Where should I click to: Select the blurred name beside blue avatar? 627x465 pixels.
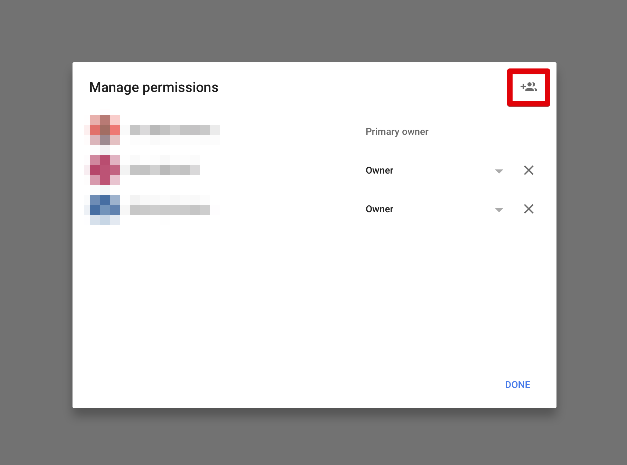click(x=170, y=209)
